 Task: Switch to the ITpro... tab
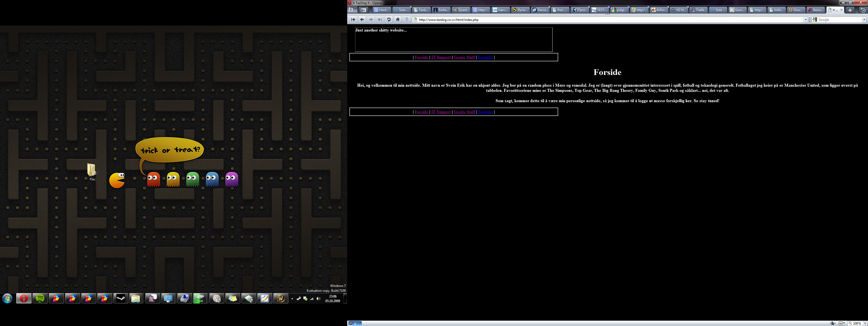580,10
